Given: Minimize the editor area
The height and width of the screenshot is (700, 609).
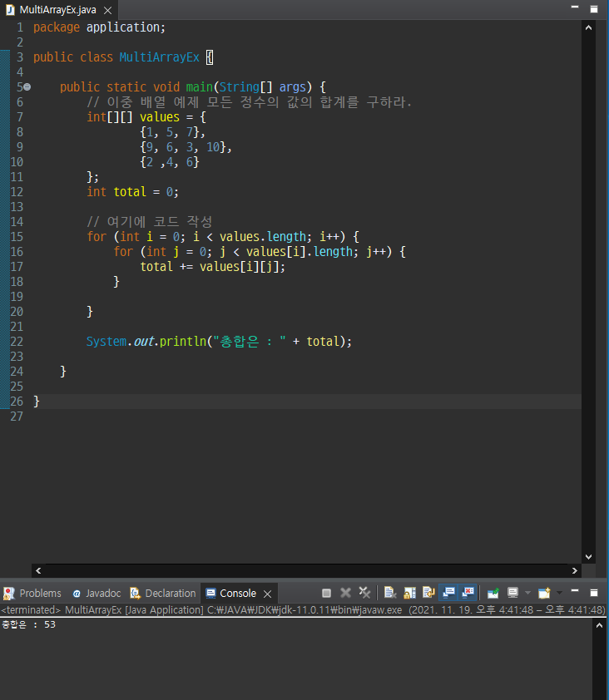Looking at the screenshot, I should point(575,7).
